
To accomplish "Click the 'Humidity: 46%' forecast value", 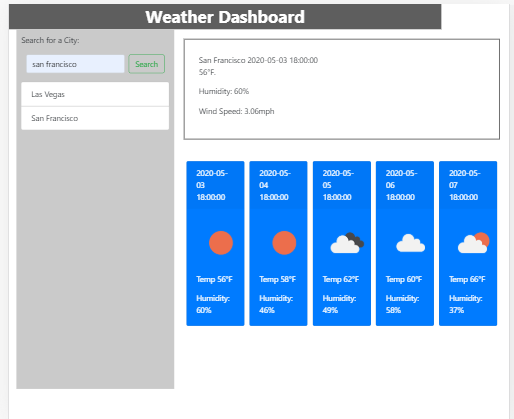I will click(276, 304).
